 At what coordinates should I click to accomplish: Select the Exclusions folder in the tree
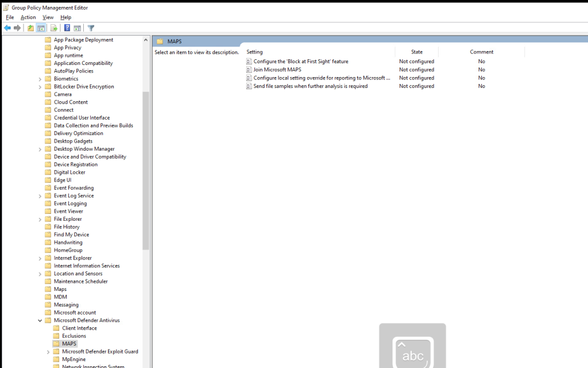(x=73, y=336)
